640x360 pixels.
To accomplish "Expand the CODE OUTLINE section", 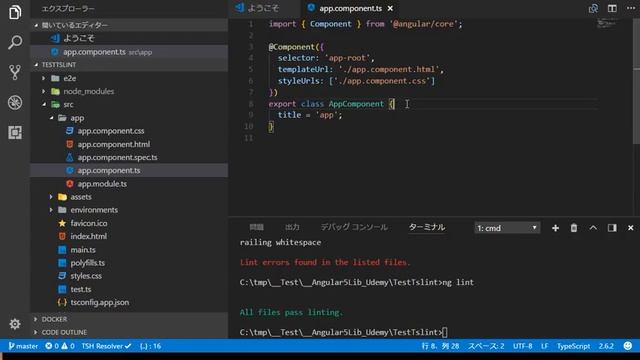I will click(x=129, y=332).
